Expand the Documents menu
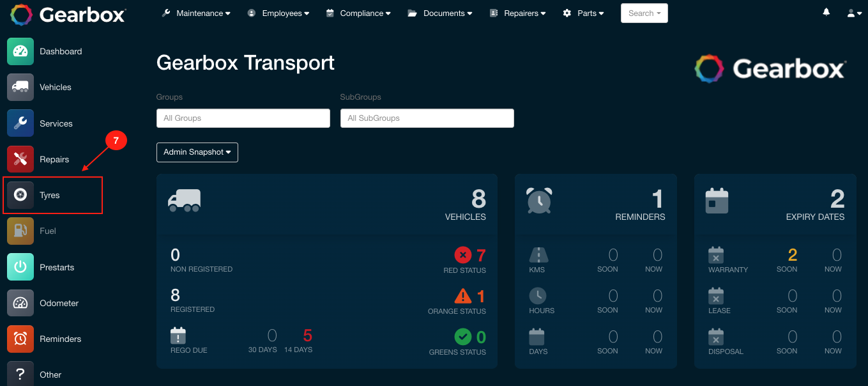The width and height of the screenshot is (868, 386). click(440, 13)
